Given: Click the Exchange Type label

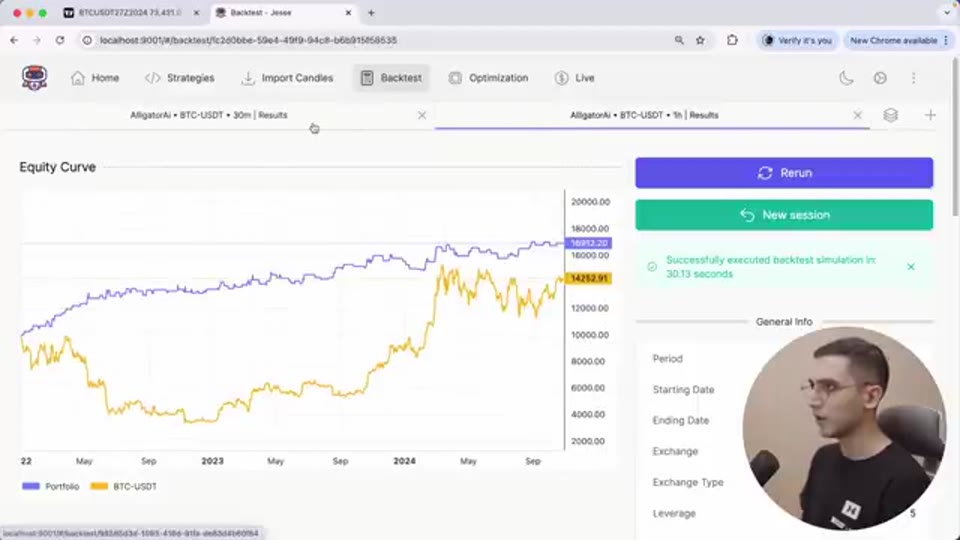Looking at the screenshot, I should coord(688,482).
